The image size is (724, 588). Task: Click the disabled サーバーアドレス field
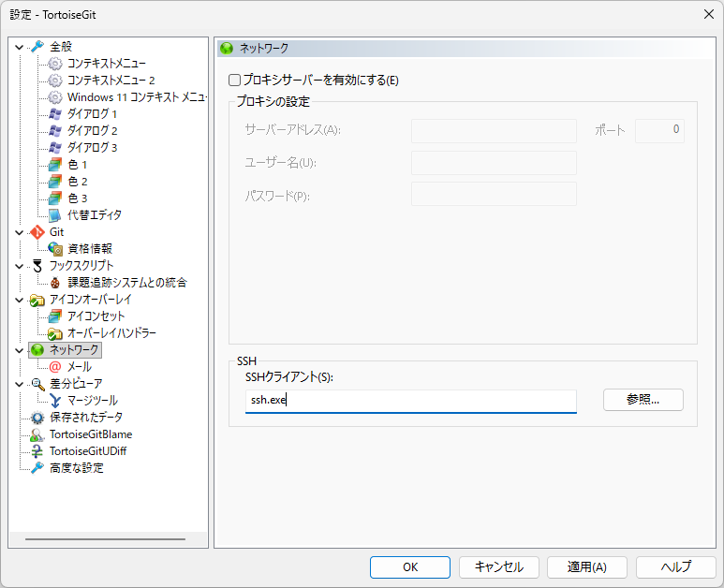[494, 131]
